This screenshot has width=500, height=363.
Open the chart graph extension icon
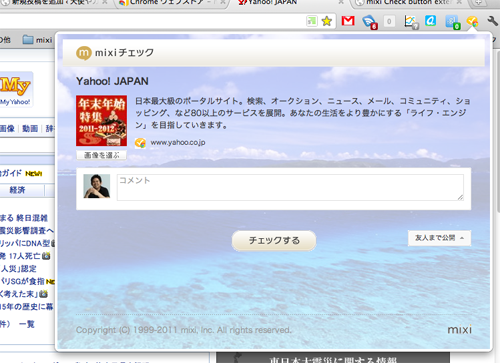(411, 22)
